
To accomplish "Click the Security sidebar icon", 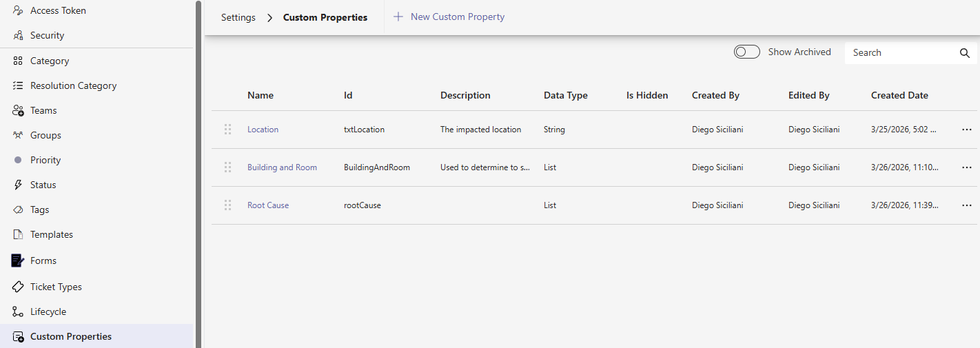I will (x=18, y=35).
